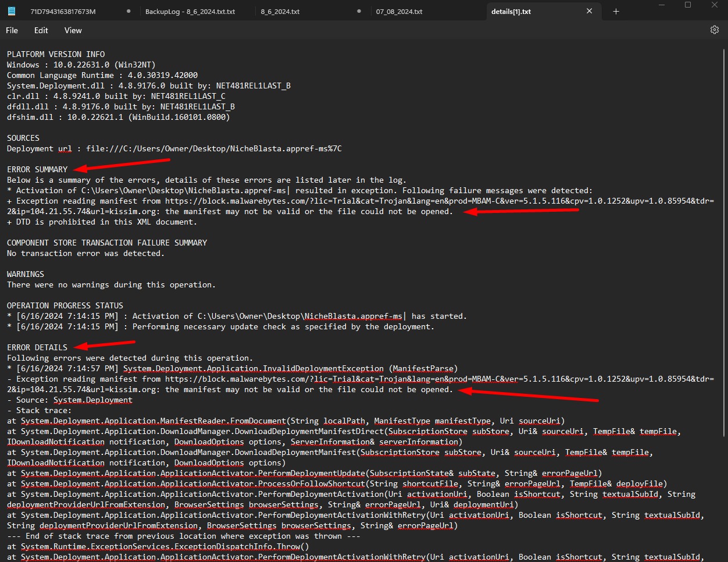Switch to the 8_6_2024.txt tab
This screenshot has height=562, width=728.
280,12
